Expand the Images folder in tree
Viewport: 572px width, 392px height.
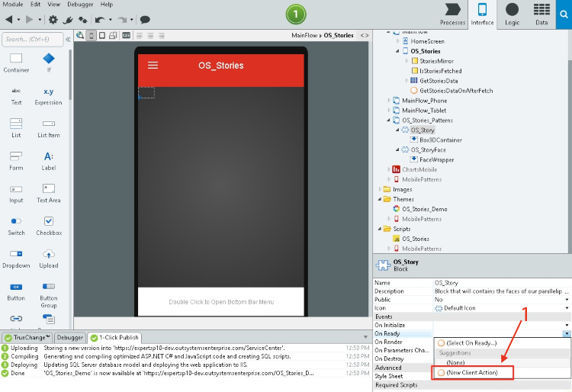coord(380,189)
